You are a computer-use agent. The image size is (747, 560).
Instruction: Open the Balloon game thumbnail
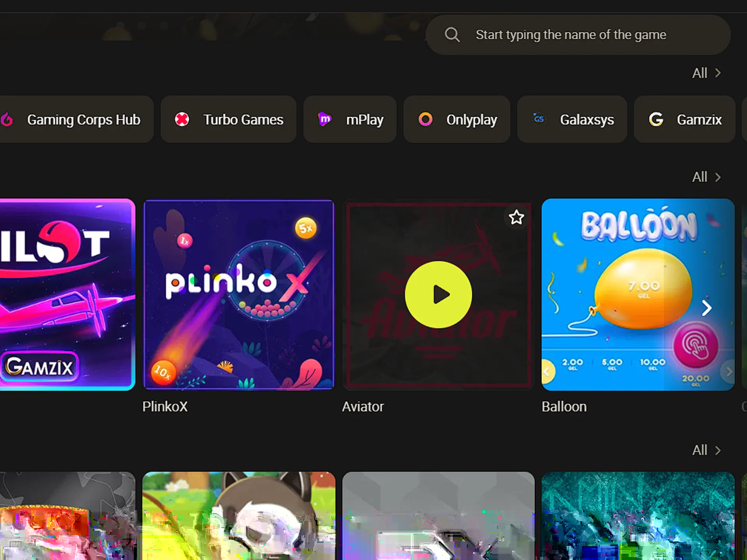tap(638, 294)
